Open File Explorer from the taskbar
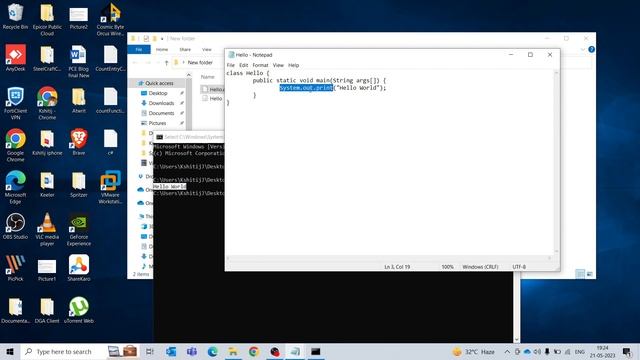Image resolution: width=640 pixels, height=360 pixels. coord(233,351)
